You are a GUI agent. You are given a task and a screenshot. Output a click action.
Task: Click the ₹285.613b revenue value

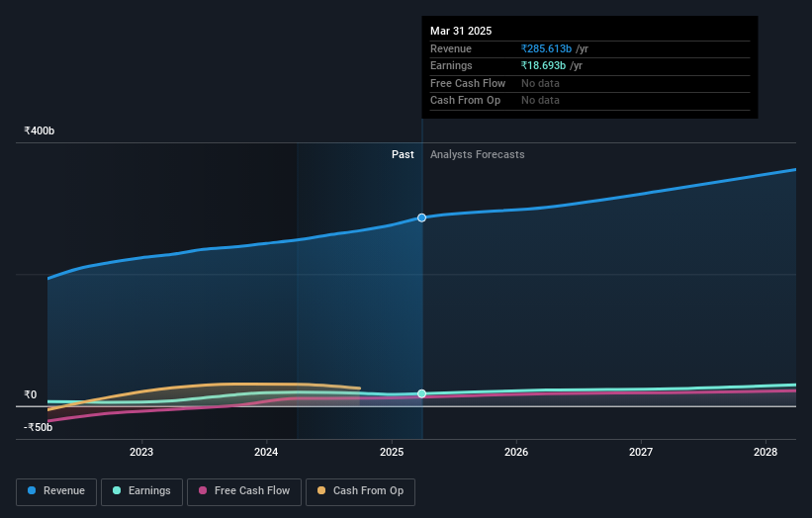pyautogui.click(x=546, y=48)
